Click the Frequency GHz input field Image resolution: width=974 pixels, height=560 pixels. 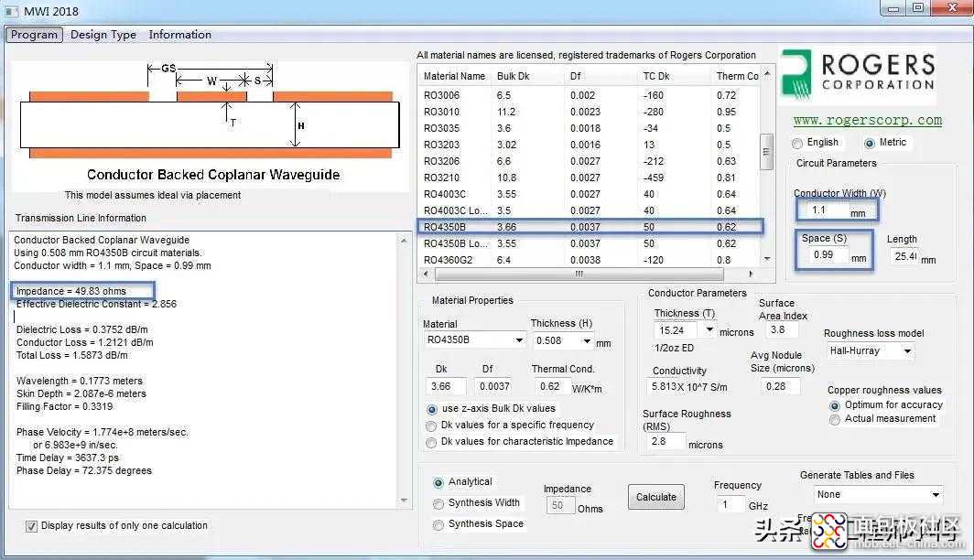pos(730,504)
